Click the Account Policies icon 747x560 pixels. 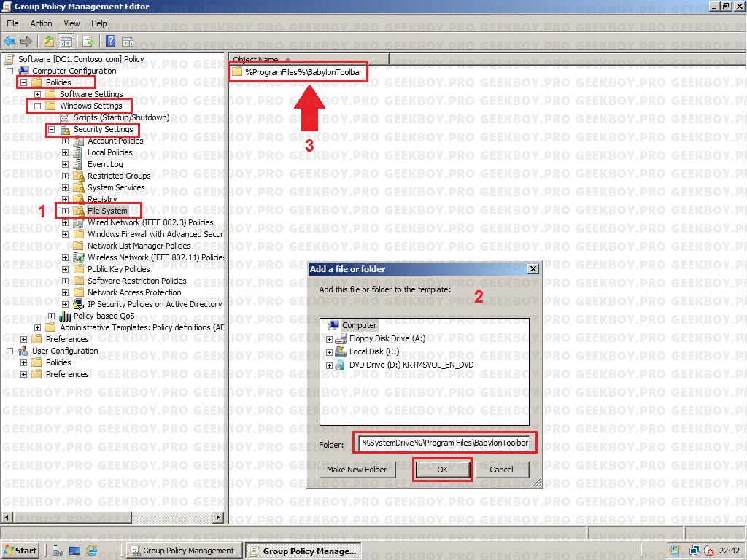[79, 141]
